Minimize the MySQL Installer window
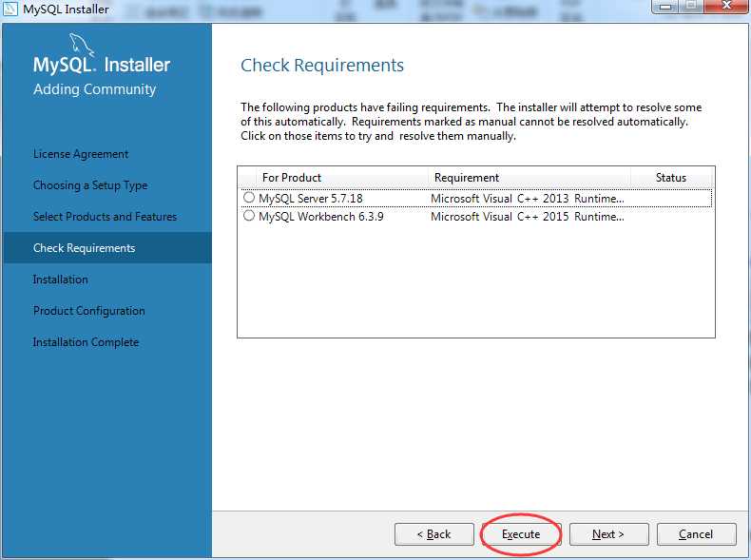The height and width of the screenshot is (560, 751). pyautogui.click(x=665, y=7)
